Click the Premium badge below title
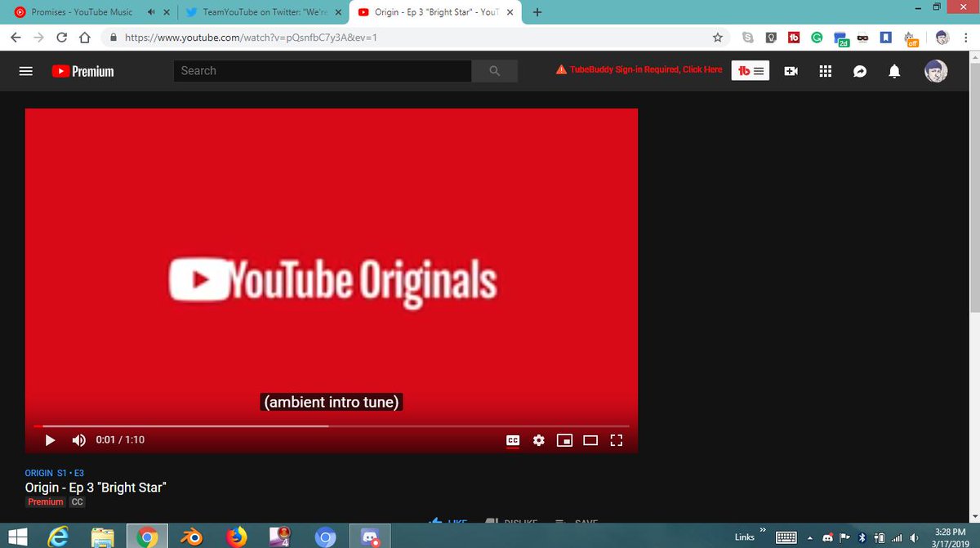 (x=46, y=501)
